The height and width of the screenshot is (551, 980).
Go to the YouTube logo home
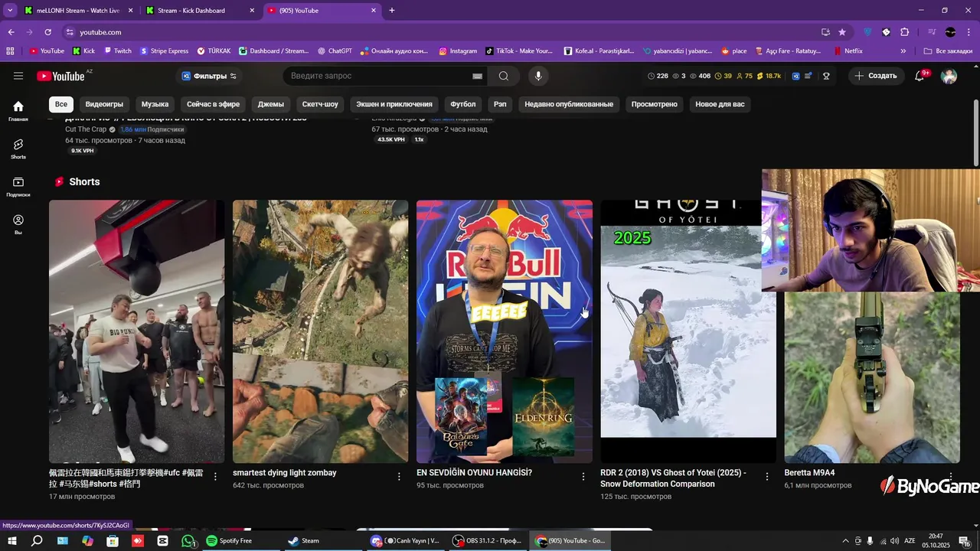[60, 76]
